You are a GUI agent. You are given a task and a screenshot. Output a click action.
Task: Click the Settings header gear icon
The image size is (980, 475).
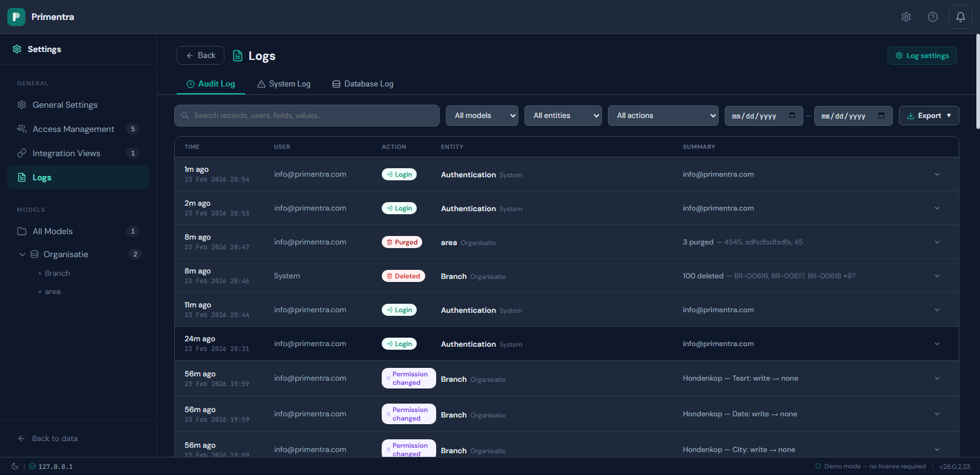(17, 49)
